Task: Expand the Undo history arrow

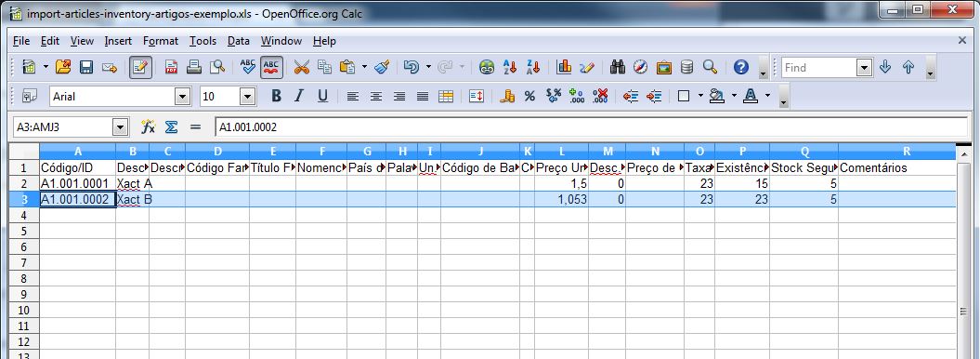Action: pyautogui.click(x=428, y=67)
